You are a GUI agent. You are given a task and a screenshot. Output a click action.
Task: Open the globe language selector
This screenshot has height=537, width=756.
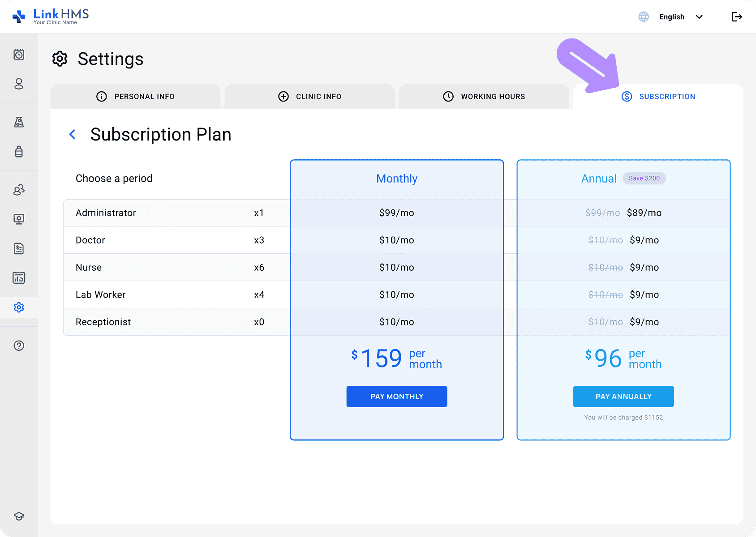(644, 17)
